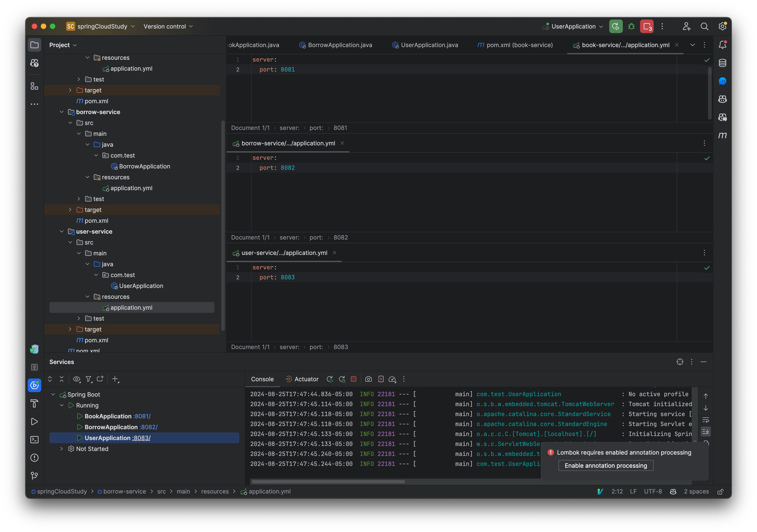Switch to the BorrowApplication.java editor tab

(x=340, y=45)
